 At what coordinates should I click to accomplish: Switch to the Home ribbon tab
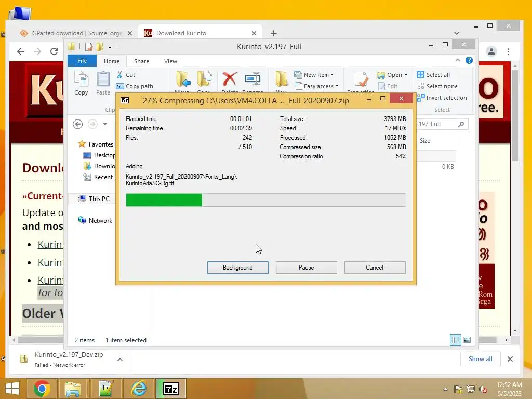coord(111,61)
